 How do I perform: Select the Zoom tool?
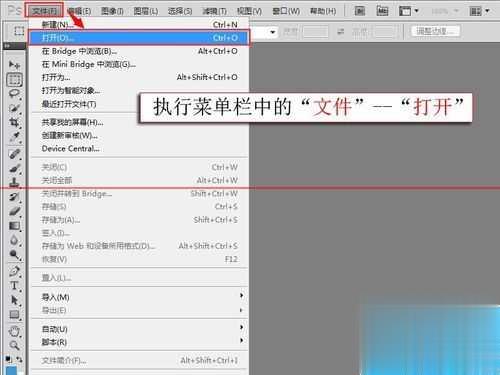tap(14, 345)
